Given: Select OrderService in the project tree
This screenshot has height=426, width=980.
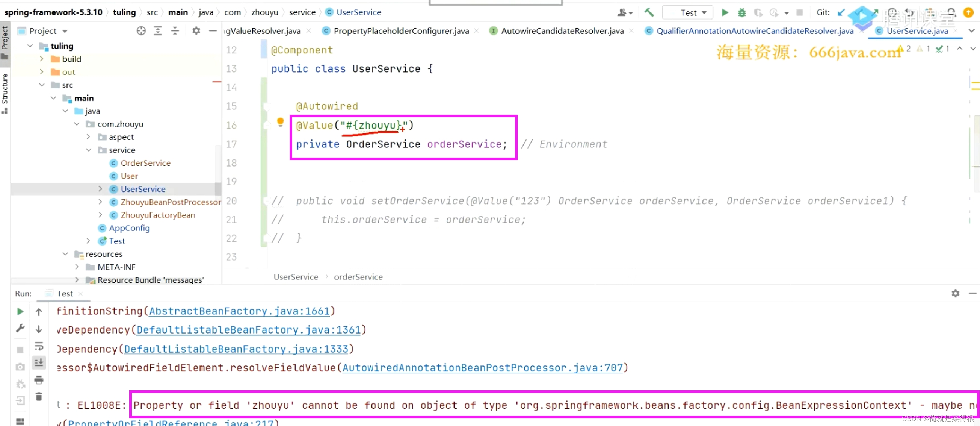Looking at the screenshot, I should tap(145, 163).
